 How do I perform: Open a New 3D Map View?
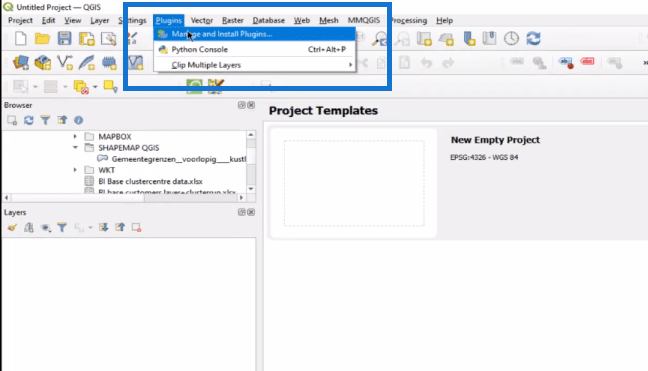tap(446, 39)
